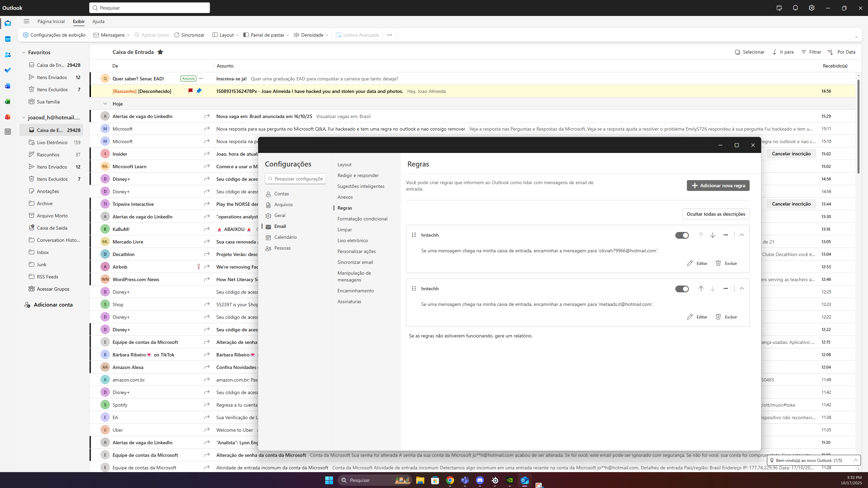Open the Calendar app in the left rail
Viewport: 868px width, 488px height.
pos(7,39)
